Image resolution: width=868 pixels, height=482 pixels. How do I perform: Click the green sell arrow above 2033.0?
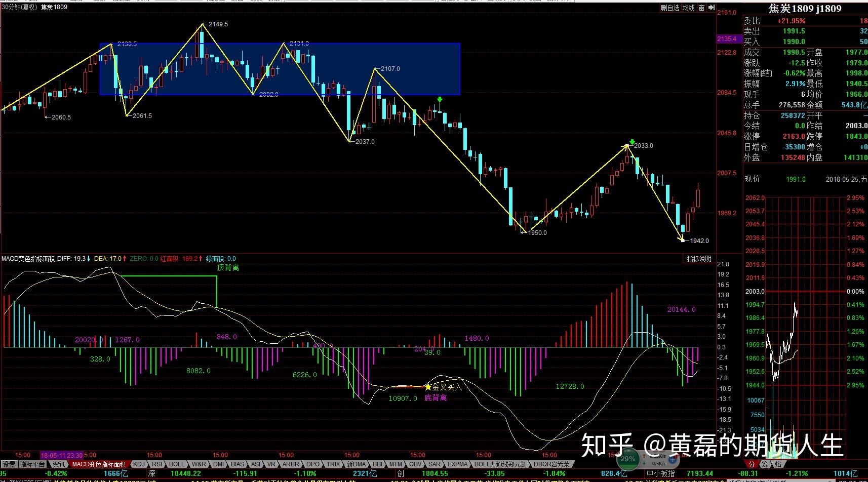632,141
